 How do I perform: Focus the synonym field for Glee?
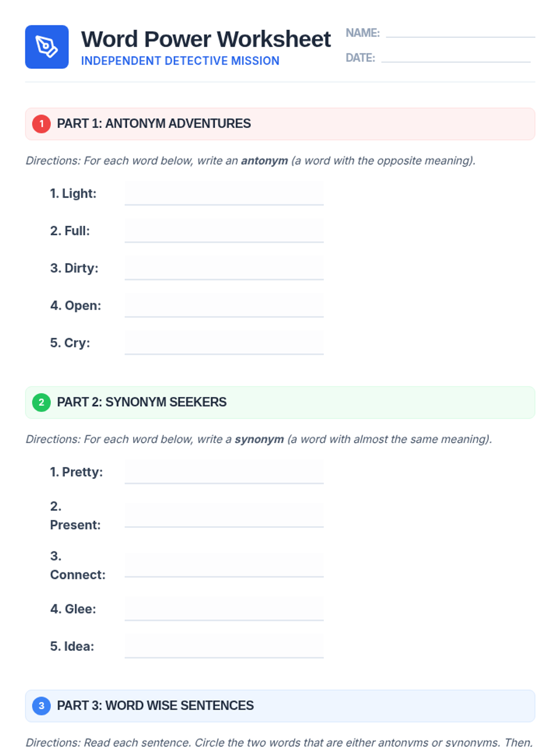click(224, 608)
